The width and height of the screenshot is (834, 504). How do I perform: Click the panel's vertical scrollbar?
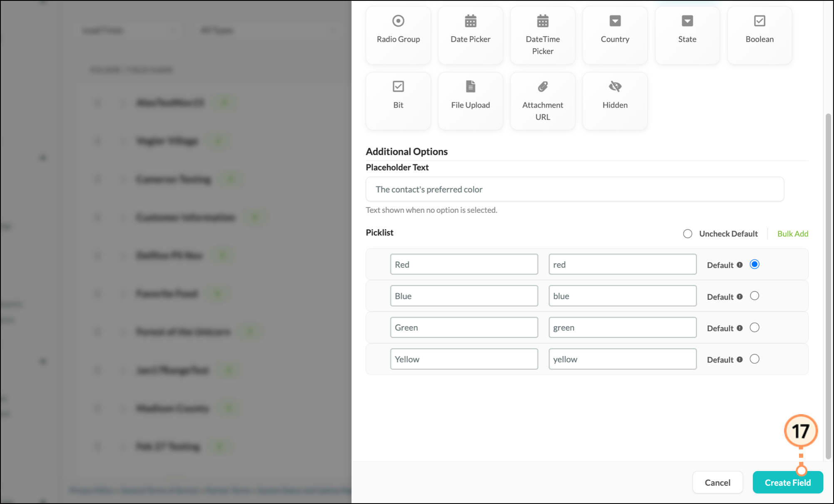coord(828,286)
